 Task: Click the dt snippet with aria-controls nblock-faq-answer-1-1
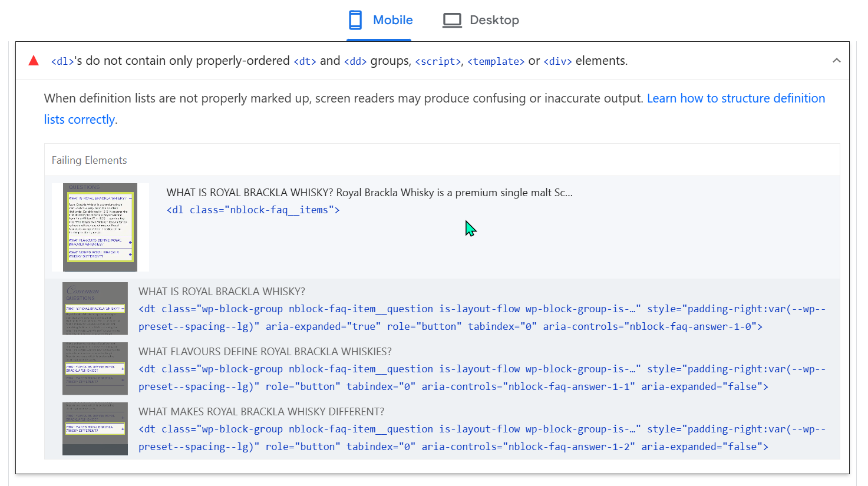[x=482, y=378]
